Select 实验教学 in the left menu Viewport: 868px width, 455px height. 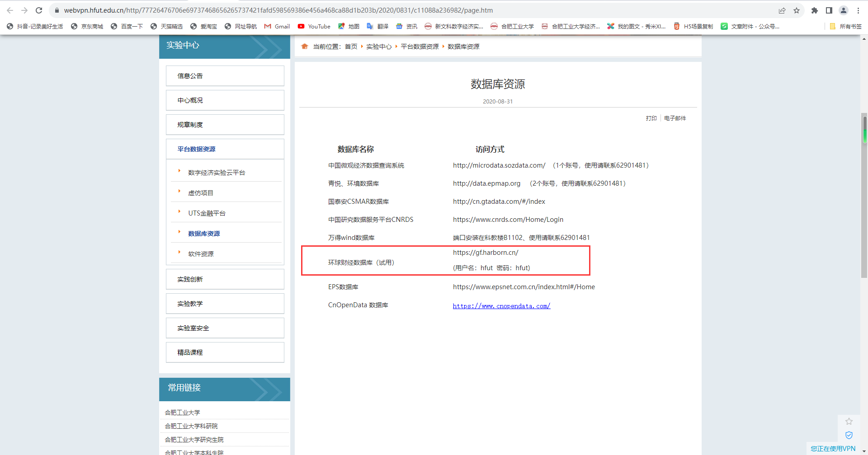click(x=190, y=304)
